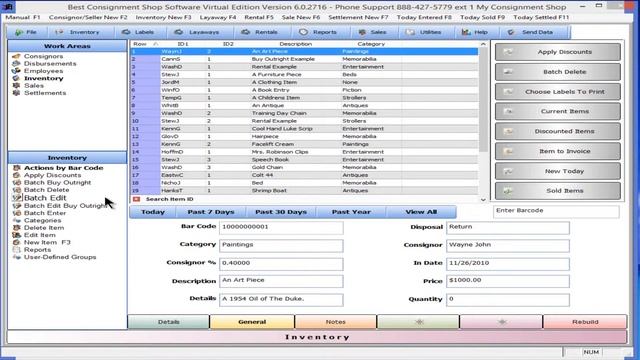Open the File toolbar menu
This screenshot has height=360, width=640.
pos(26,32)
